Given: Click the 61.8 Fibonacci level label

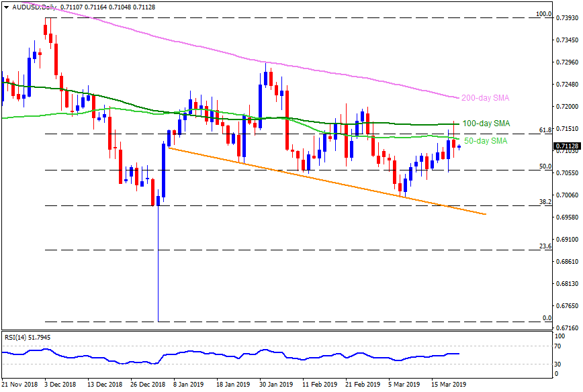Looking at the screenshot, I should pos(545,130).
